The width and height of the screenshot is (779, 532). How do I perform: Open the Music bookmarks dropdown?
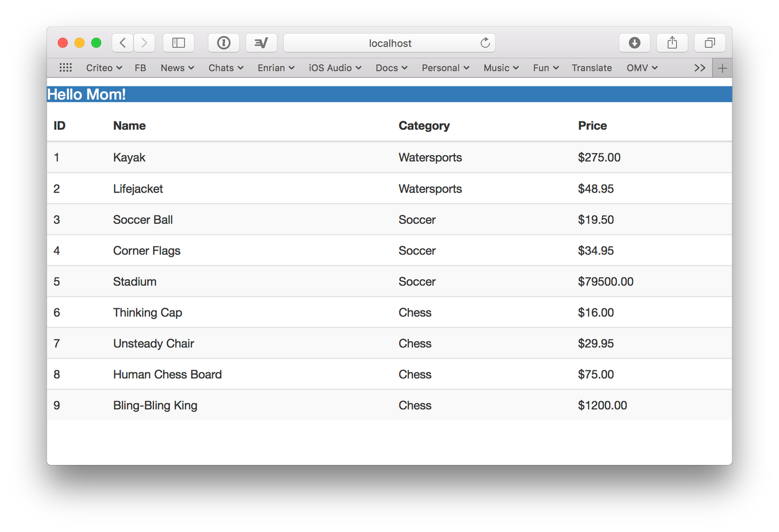500,68
